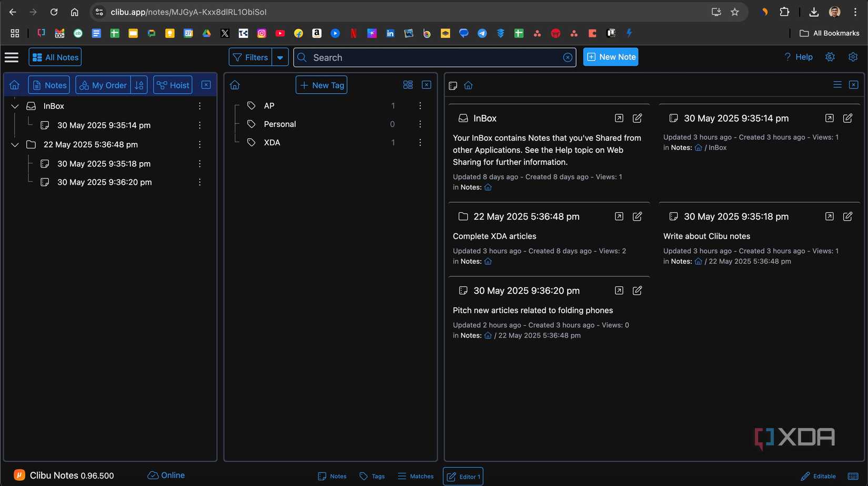Clear the search field with the X icon
Image resolution: width=868 pixels, height=486 pixels.
pos(568,57)
